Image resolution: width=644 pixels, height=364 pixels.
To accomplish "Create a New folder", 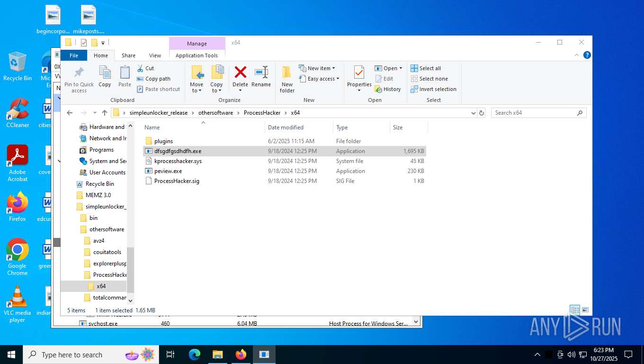I will tap(287, 79).
